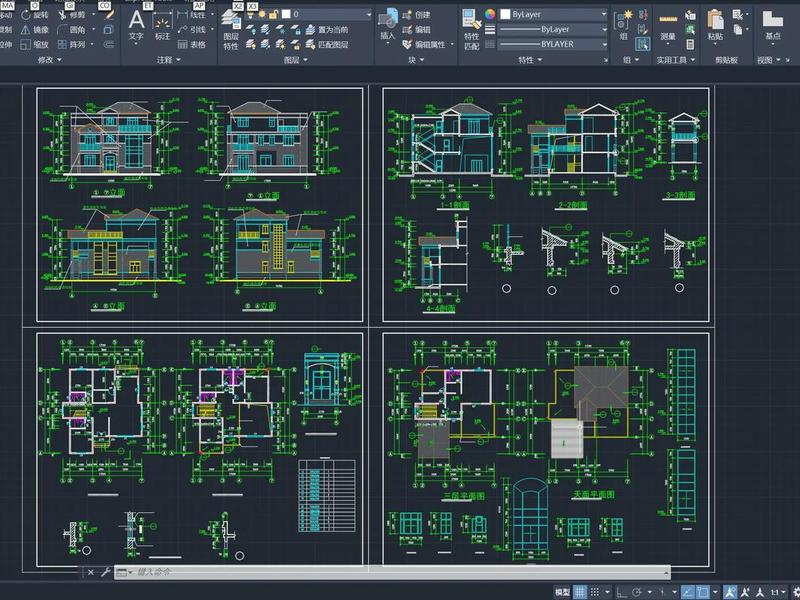
Task: Toggle polar tracking in status bar
Action: tap(637, 592)
